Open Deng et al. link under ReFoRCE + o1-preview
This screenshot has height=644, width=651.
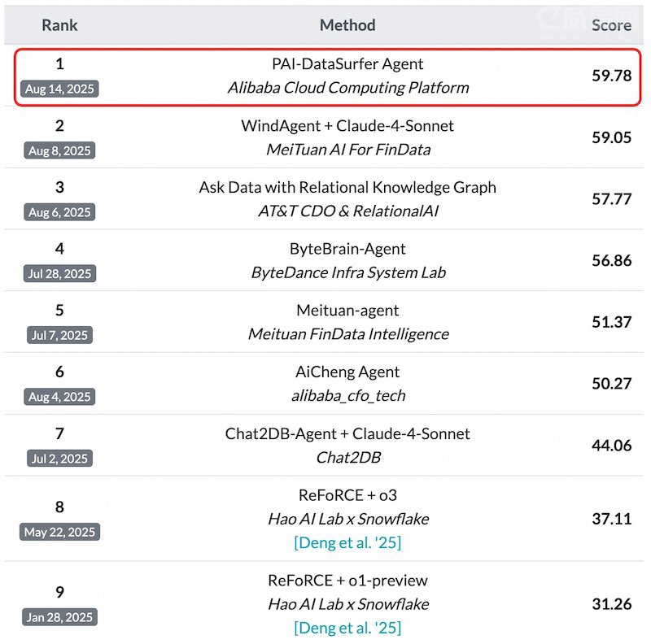click(347, 627)
